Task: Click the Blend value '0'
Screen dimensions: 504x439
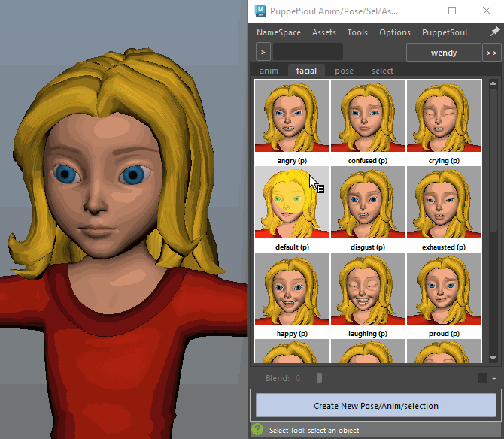Action: click(x=298, y=378)
